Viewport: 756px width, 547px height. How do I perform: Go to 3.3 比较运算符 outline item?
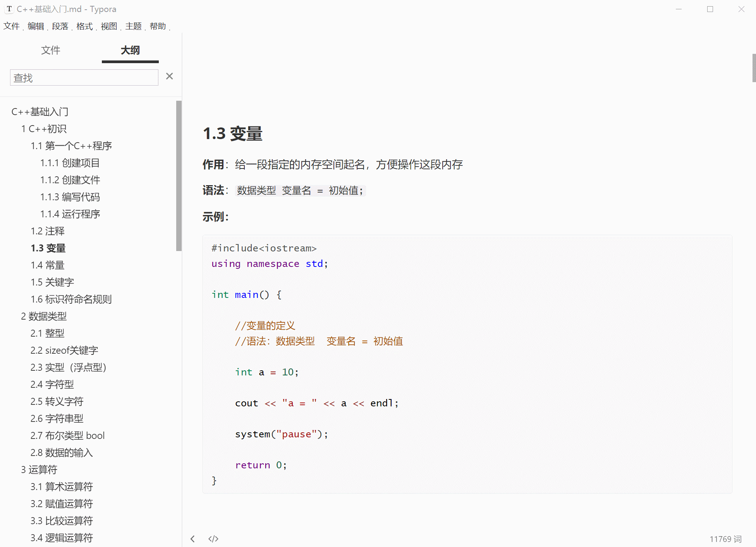(x=62, y=521)
